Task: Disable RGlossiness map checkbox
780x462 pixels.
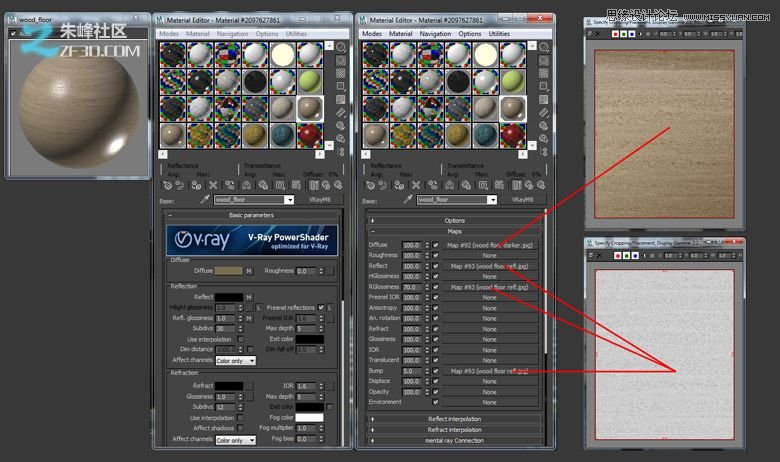Action: (436, 287)
